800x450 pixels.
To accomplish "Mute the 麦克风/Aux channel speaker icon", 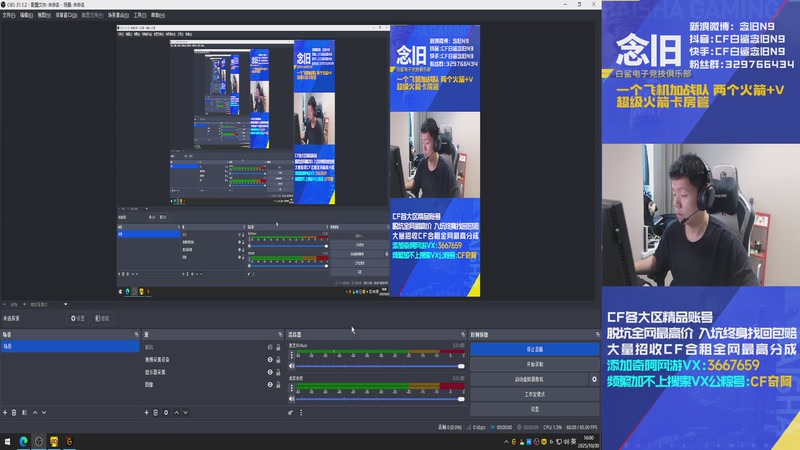I will click(x=292, y=366).
